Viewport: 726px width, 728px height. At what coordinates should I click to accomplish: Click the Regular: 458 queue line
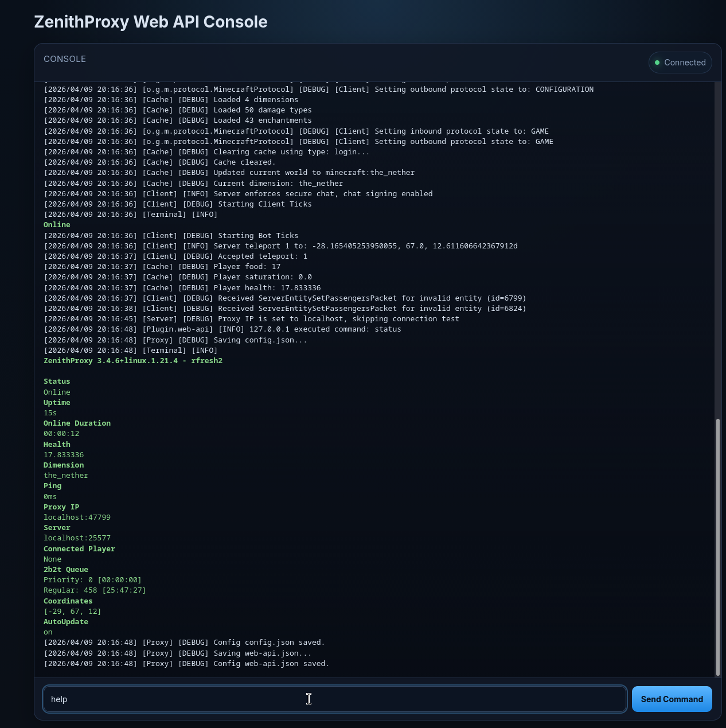(x=95, y=590)
